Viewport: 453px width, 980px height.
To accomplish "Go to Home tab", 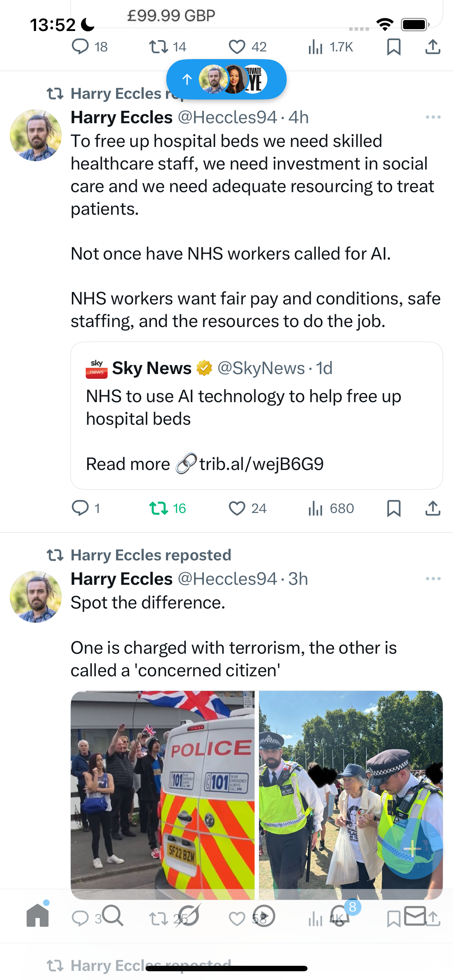I will (38, 916).
